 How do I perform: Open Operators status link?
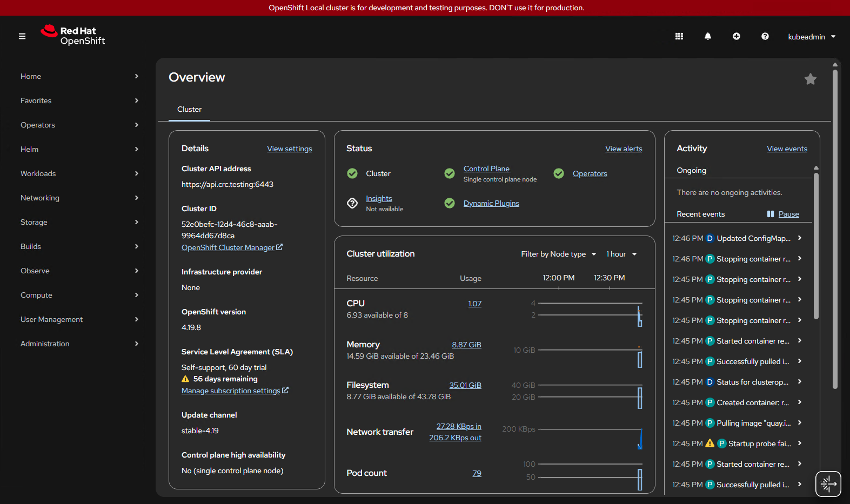590,173
